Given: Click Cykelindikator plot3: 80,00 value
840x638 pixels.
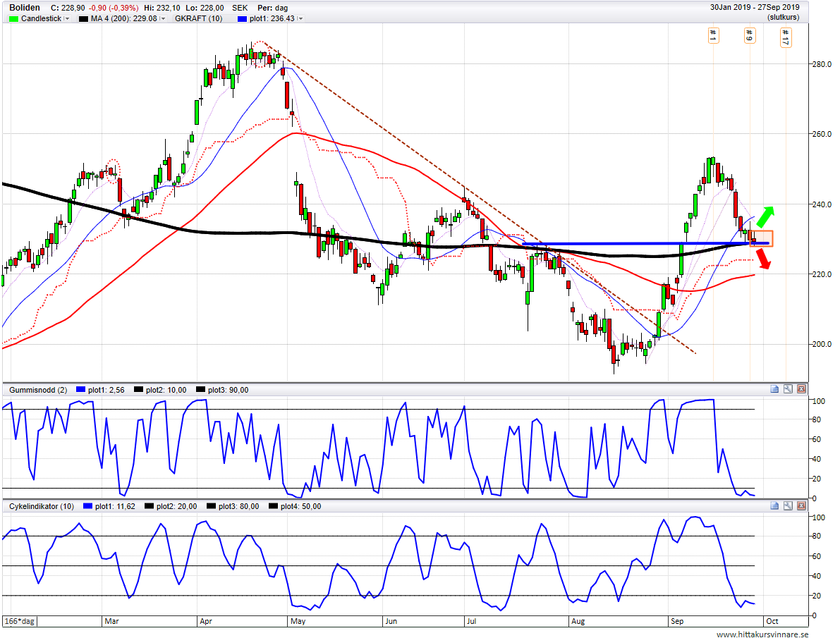Looking at the screenshot, I should 239,506.
